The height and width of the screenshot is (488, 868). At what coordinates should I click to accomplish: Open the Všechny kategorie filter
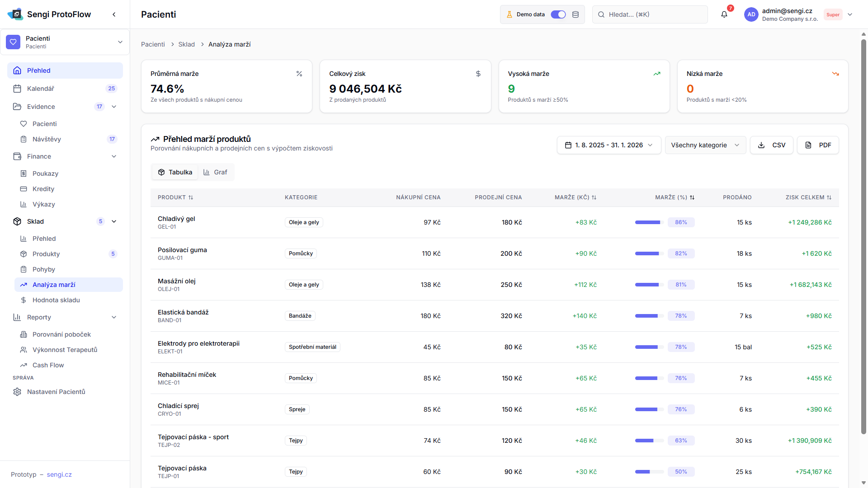pyautogui.click(x=705, y=145)
